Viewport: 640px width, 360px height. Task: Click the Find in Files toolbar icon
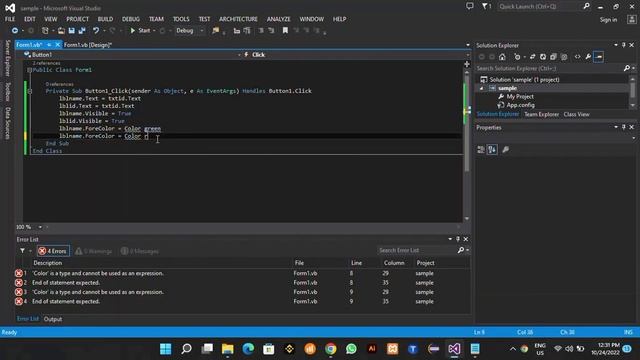pos(216,31)
